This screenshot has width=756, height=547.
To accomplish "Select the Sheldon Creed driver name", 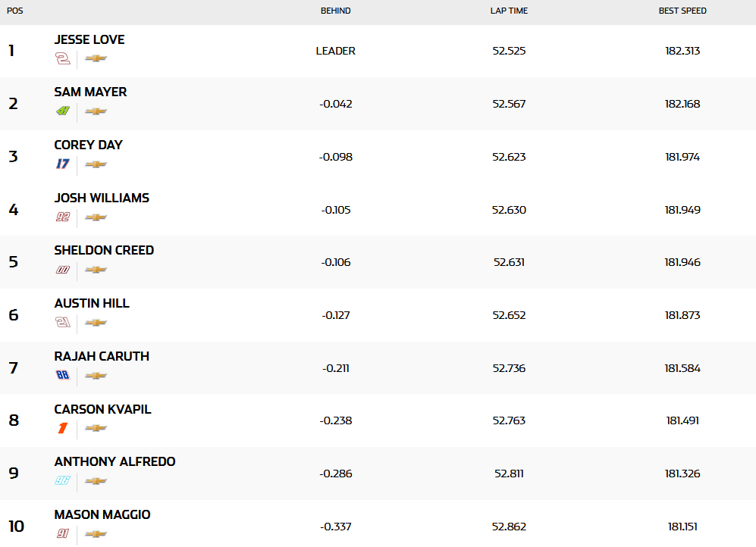I will [x=104, y=250].
